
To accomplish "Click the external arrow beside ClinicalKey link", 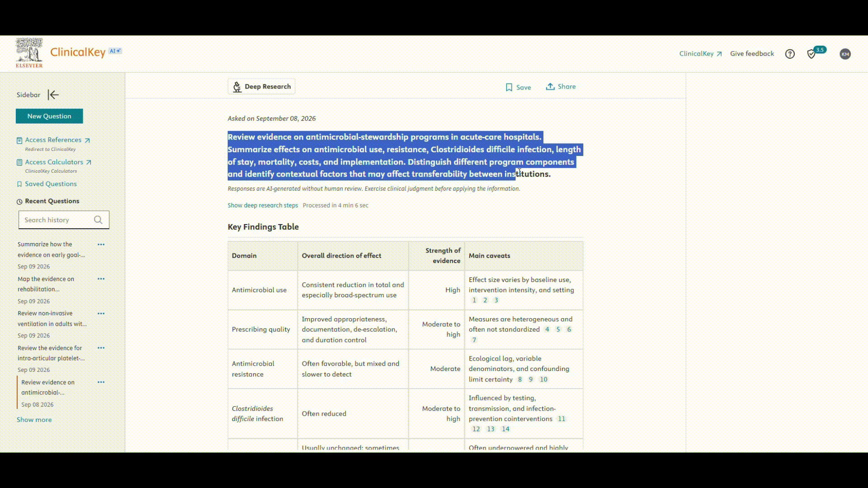I will point(719,54).
